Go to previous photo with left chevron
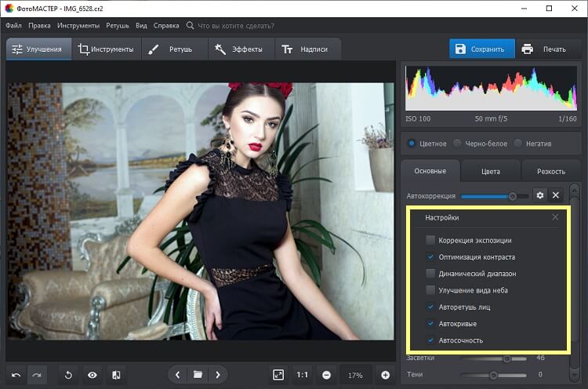 178,375
